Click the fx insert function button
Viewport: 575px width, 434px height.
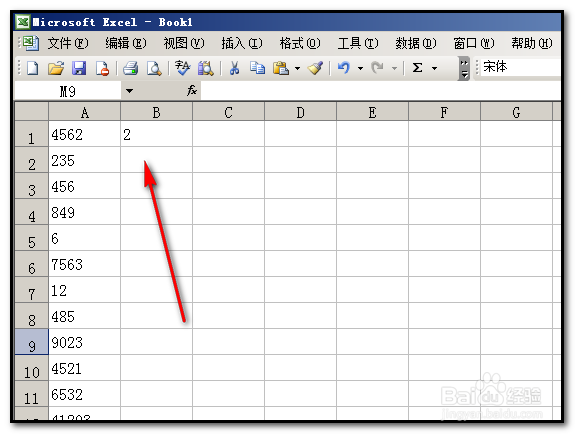tap(192, 90)
